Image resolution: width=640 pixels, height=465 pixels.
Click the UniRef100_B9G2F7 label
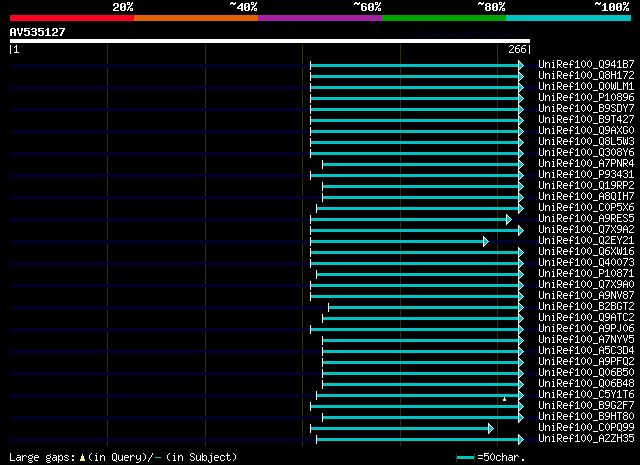[587, 406]
